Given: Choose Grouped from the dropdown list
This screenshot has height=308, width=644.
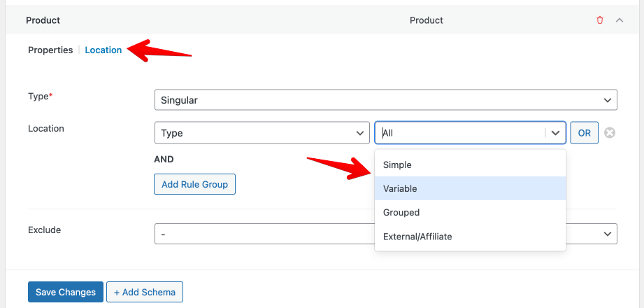Looking at the screenshot, I should click(x=471, y=213).
